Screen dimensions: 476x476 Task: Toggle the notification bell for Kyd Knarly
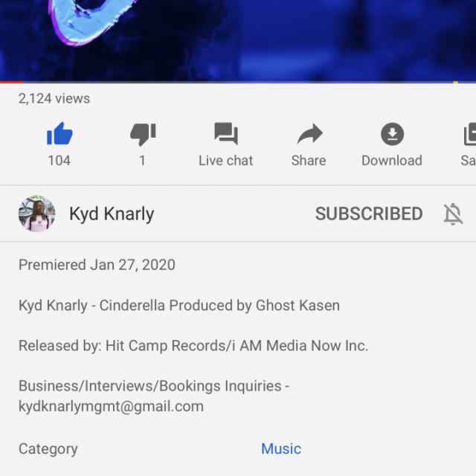click(453, 214)
